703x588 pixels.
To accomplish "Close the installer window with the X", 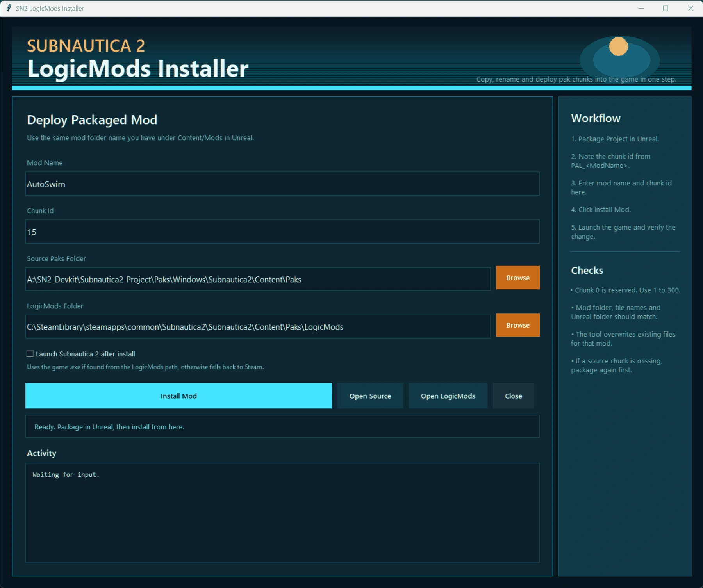I will [x=691, y=8].
